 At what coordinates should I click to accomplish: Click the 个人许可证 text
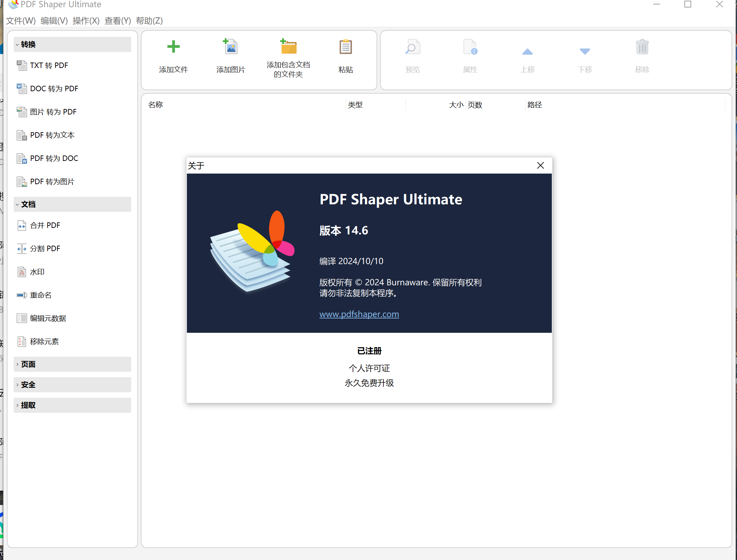[x=369, y=368]
